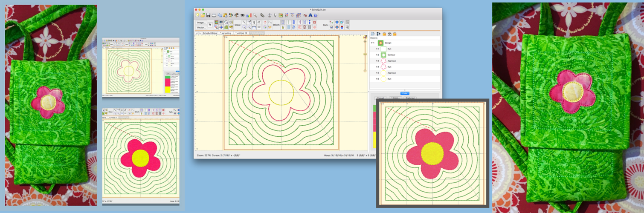Toggle the eye visibility view button
Screen dimensions: 644x213
coord(221,22)
